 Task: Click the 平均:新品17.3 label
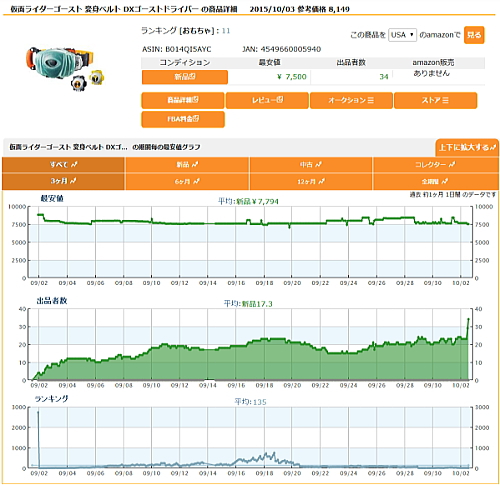point(248,304)
